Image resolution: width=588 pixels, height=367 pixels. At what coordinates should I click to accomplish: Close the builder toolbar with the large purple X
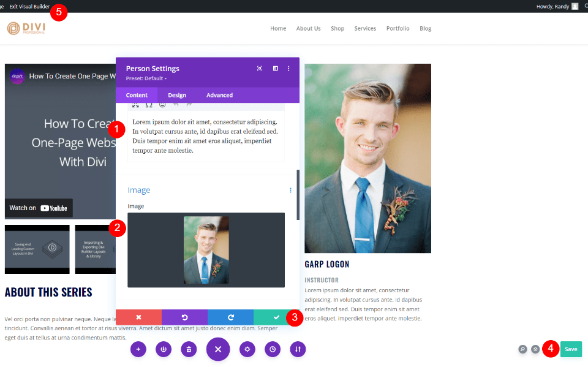point(218,349)
